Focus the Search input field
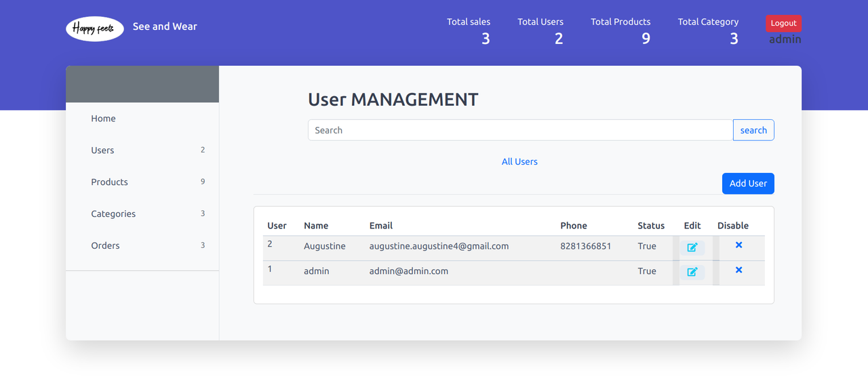The width and height of the screenshot is (868, 383). pyautogui.click(x=520, y=130)
